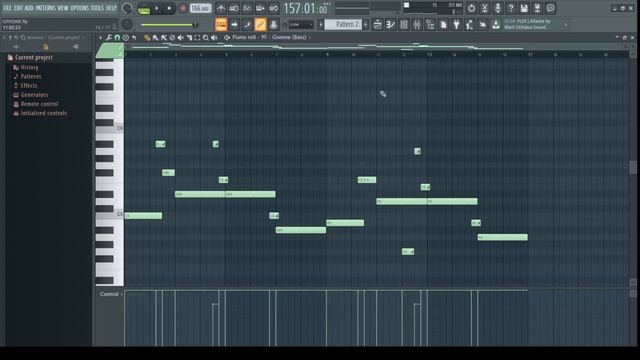The image size is (640, 360).
Task: Click the undo history circular arrow icon
Action: tap(471, 8)
